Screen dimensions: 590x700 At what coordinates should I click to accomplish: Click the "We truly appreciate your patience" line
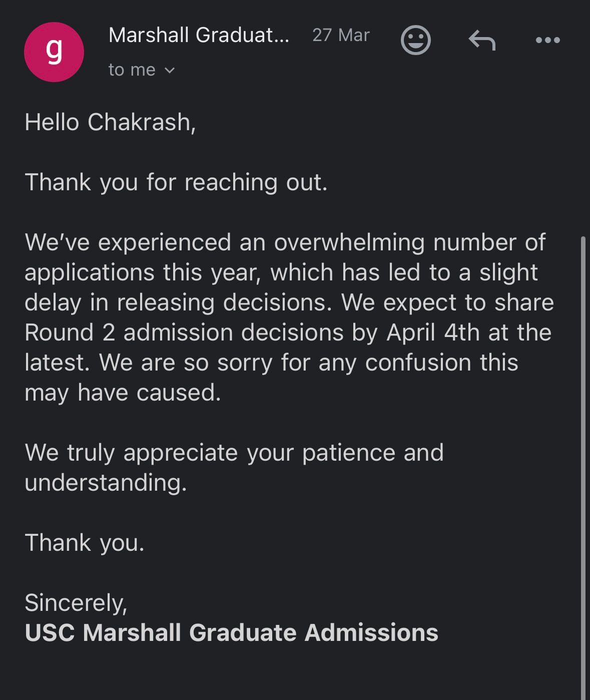click(x=234, y=453)
